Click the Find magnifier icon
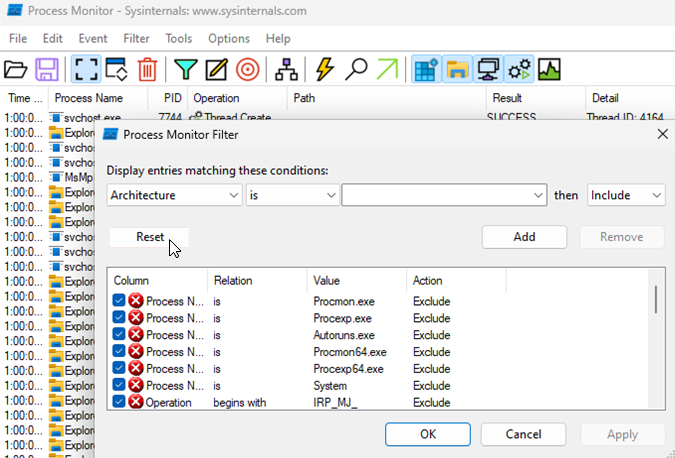Image resolution: width=675 pixels, height=458 pixels. pos(355,69)
